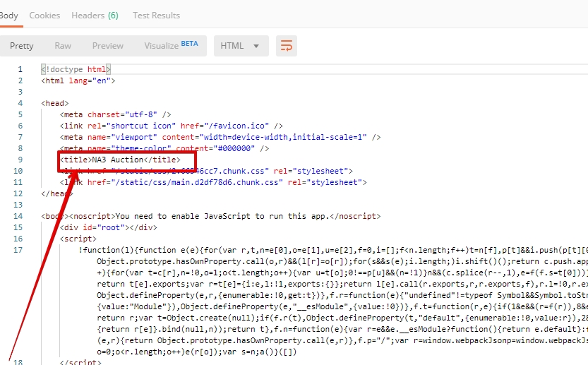Open the Cookies response tab
This screenshot has width=588, height=365.
44,16
